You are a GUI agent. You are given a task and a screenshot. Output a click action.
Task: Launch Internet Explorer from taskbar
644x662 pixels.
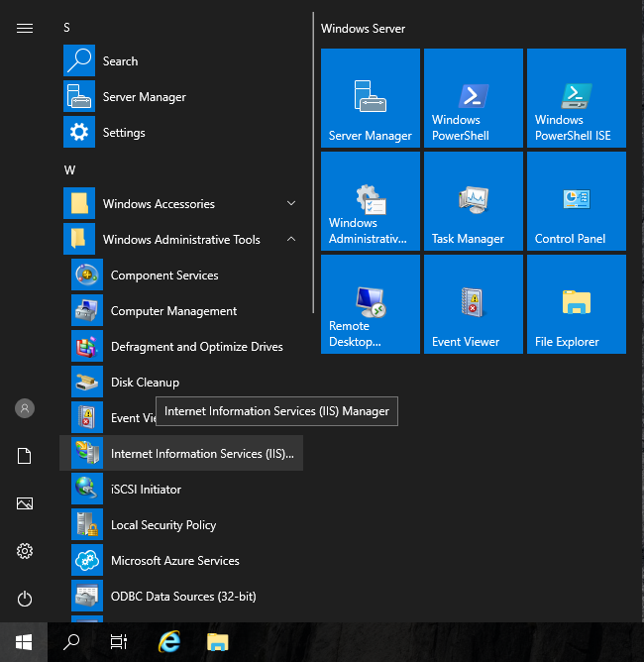point(169,642)
